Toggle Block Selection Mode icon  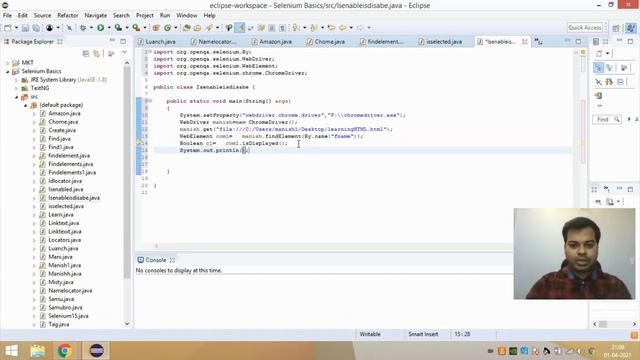[x=271, y=28]
